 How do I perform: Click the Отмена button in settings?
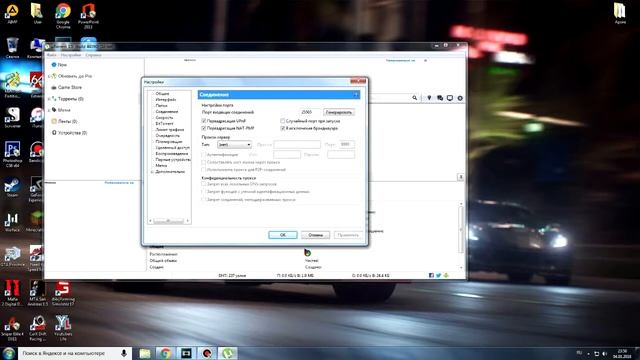point(315,235)
